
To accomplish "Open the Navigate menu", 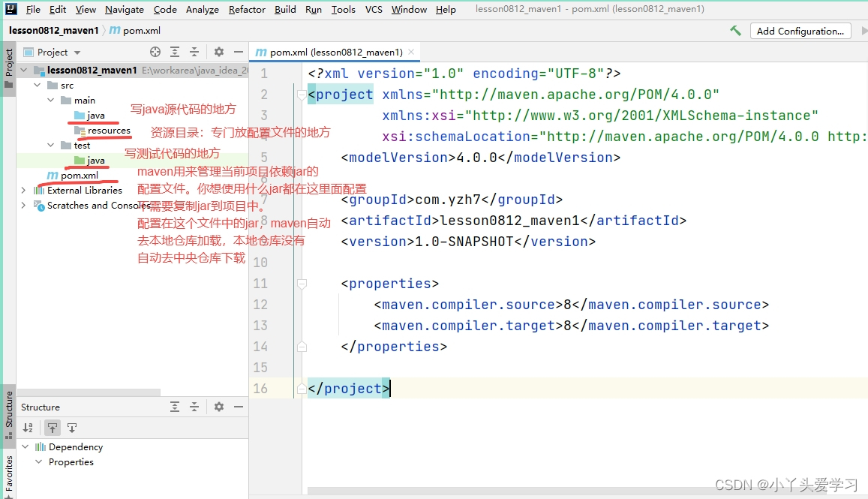I will [125, 10].
